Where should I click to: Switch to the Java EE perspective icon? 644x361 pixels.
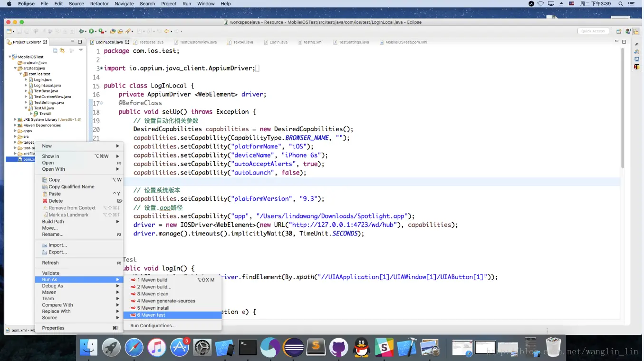(x=627, y=31)
